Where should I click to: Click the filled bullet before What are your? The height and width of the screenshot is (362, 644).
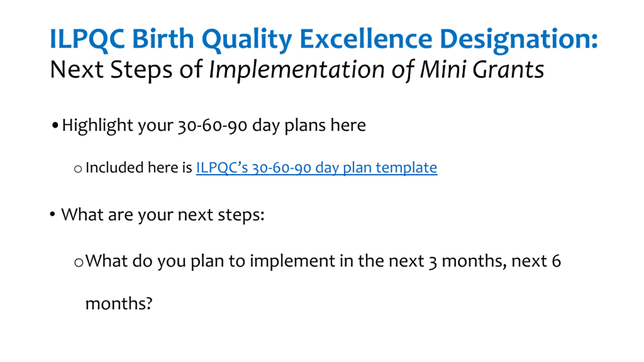coord(52,214)
